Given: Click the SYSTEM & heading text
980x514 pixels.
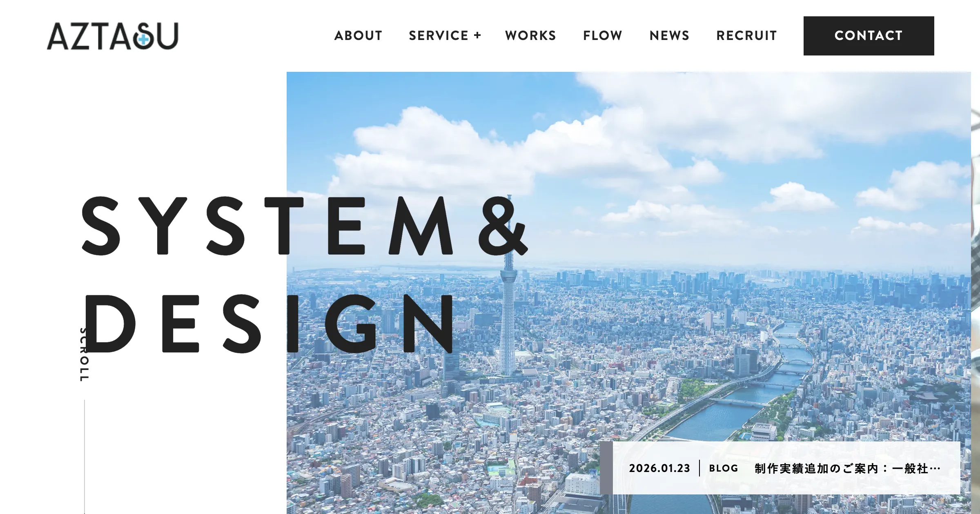Looking at the screenshot, I should pyautogui.click(x=305, y=226).
